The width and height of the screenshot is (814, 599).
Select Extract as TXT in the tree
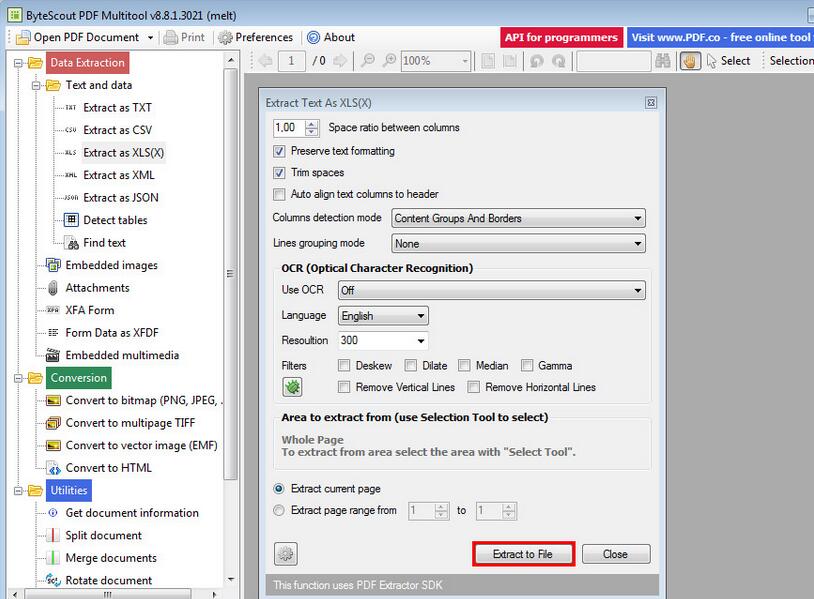(117, 107)
